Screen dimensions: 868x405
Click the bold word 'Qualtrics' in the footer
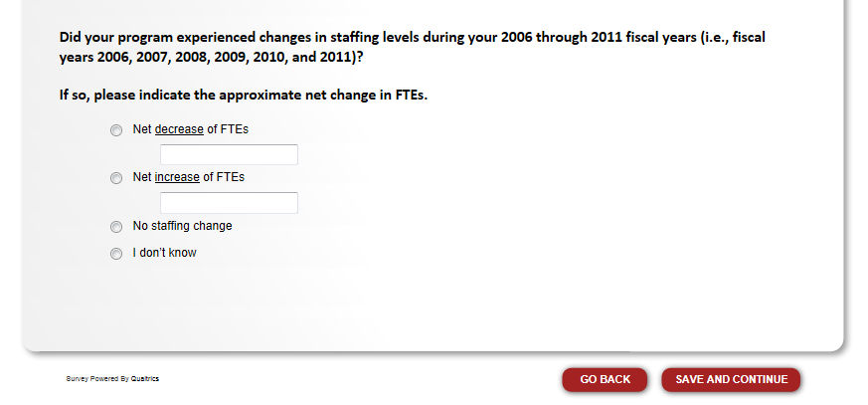pyautogui.click(x=145, y=379)
